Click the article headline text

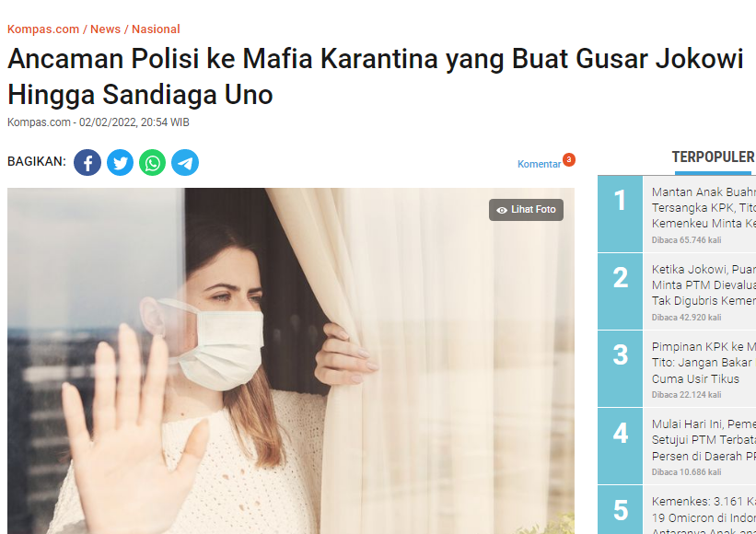click(x=376, y=76)
